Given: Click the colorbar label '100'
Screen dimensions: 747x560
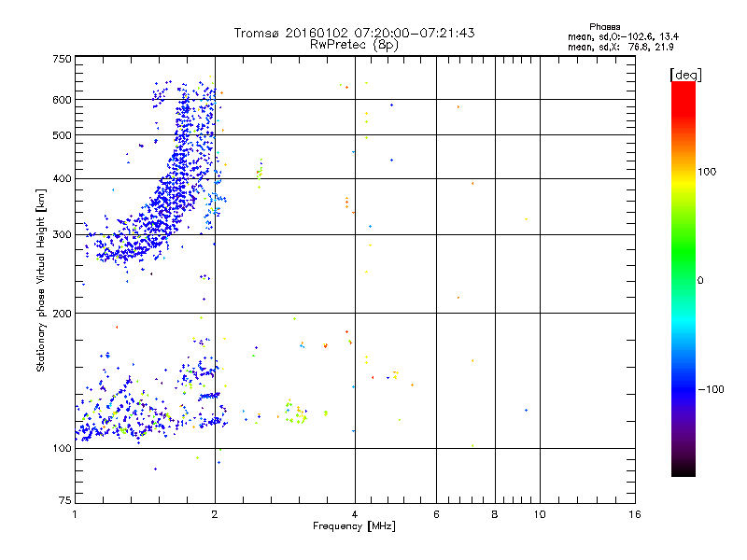Looking at the screenshot, I should 707,172.
